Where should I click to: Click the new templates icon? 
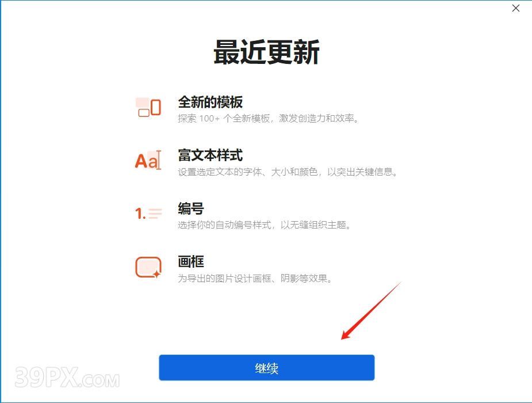pyautogui.click(x=148, y=107)
